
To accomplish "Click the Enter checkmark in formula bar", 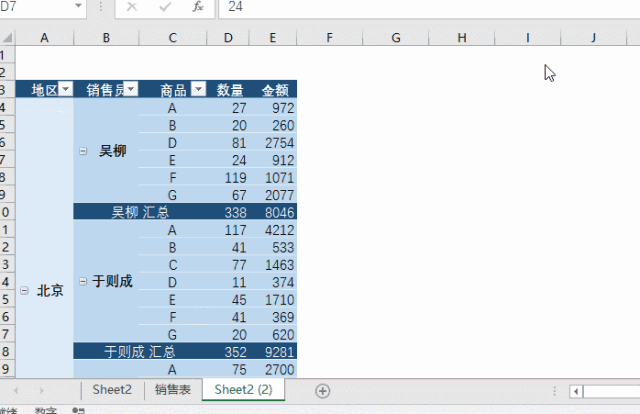I will [x=165, y=7].
